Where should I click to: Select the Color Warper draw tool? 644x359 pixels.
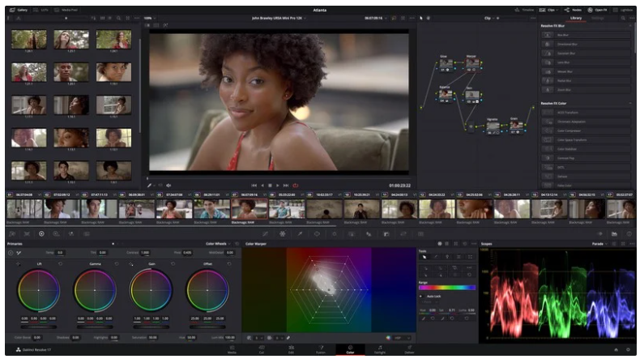point(436,257)
